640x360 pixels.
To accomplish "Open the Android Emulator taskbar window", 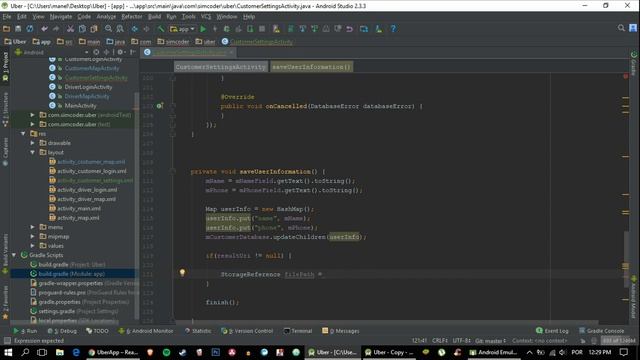I will pos(493,352).
